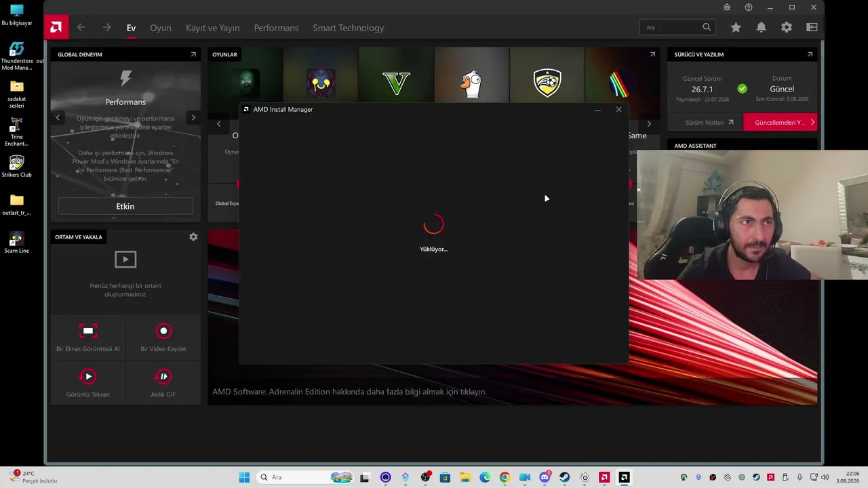Go back with the left navigation arrow
Image resolution: width=868 pixels, height=488 pixels.
(x=81, y=28)
